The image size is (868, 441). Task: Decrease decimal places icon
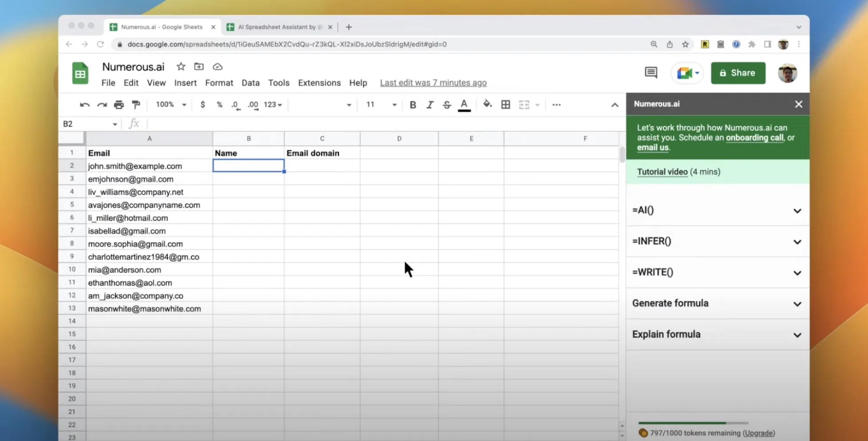click(235, 105)
